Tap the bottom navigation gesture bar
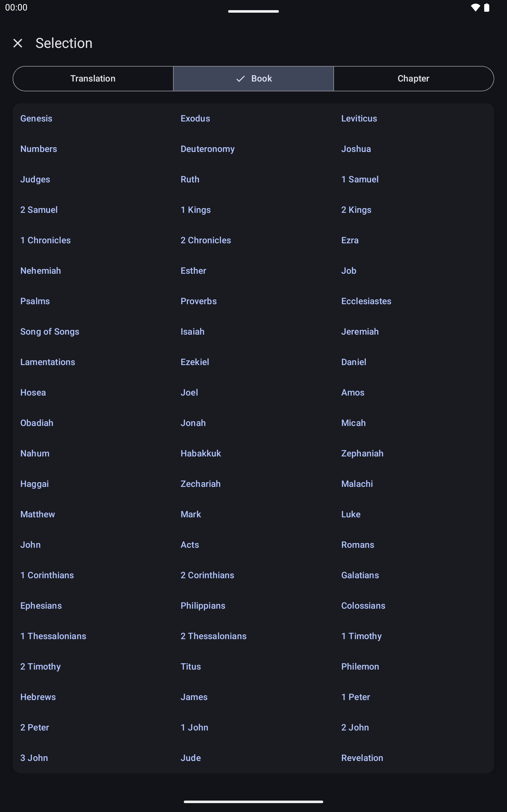Image resolution: width=507 pixels, height=812 pixels. [253, 802]
